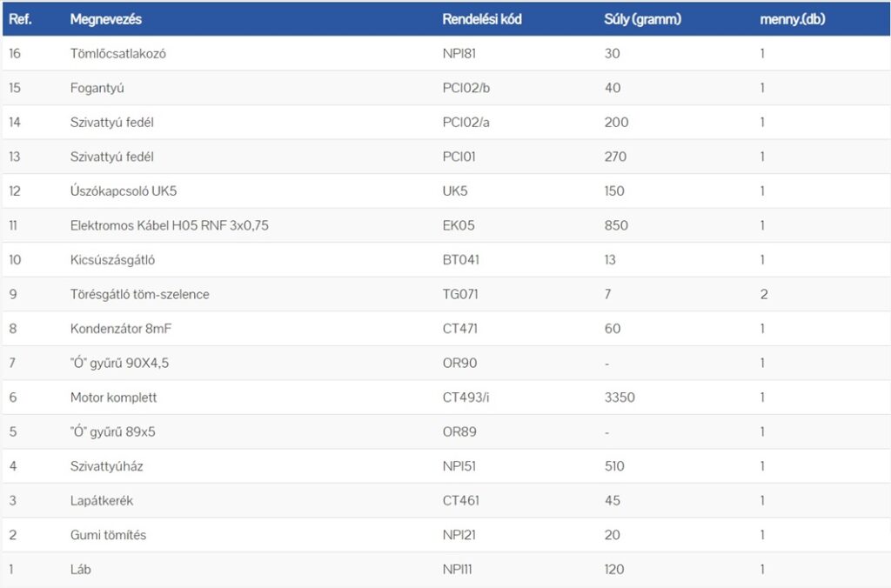The height and width of the screenshot is (588, 891).
Task: Click the weight value 3350
Action: click(620, 398)
